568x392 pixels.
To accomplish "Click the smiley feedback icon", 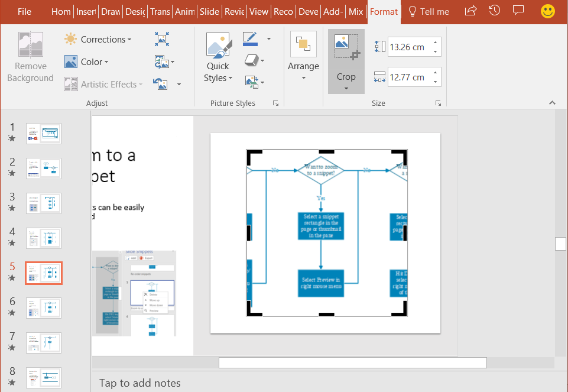I will 547,11.
